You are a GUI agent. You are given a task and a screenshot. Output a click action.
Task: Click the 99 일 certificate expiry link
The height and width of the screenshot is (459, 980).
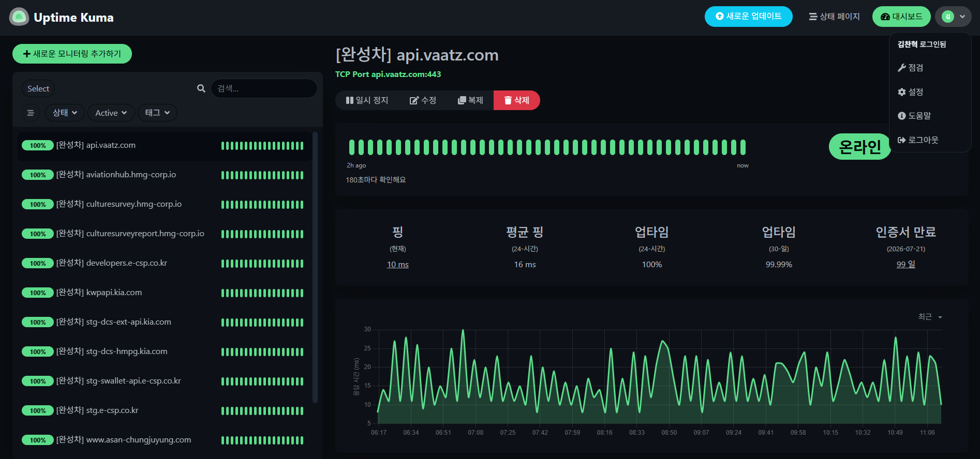pyautogui.click(x=906, y=265)
